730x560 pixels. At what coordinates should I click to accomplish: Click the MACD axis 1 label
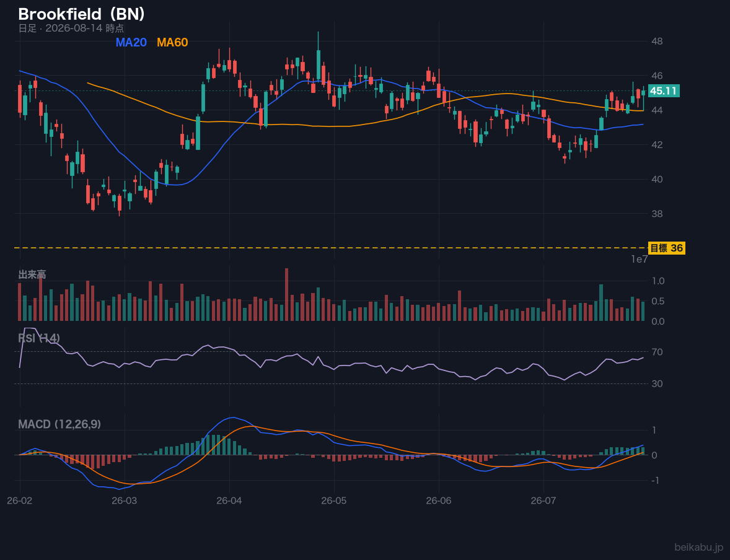(654, 430)
